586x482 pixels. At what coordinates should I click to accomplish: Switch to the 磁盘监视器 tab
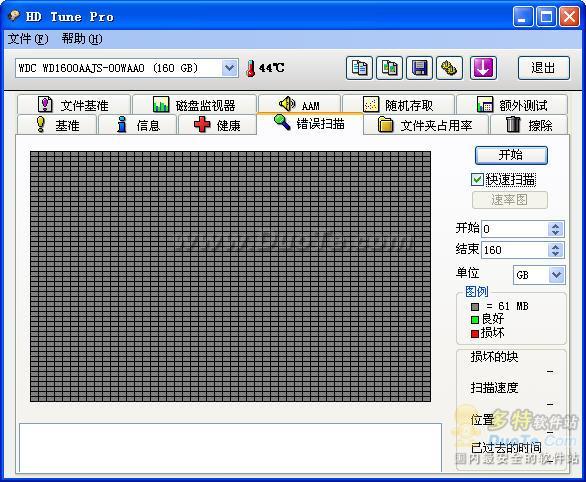point(194,105)
